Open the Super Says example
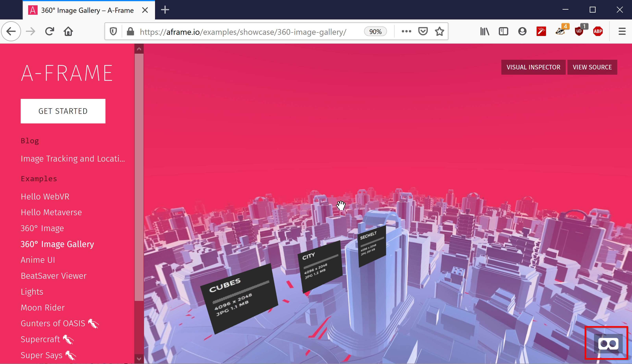The width and height of the screenshot is (632, 364). (48, 355)
